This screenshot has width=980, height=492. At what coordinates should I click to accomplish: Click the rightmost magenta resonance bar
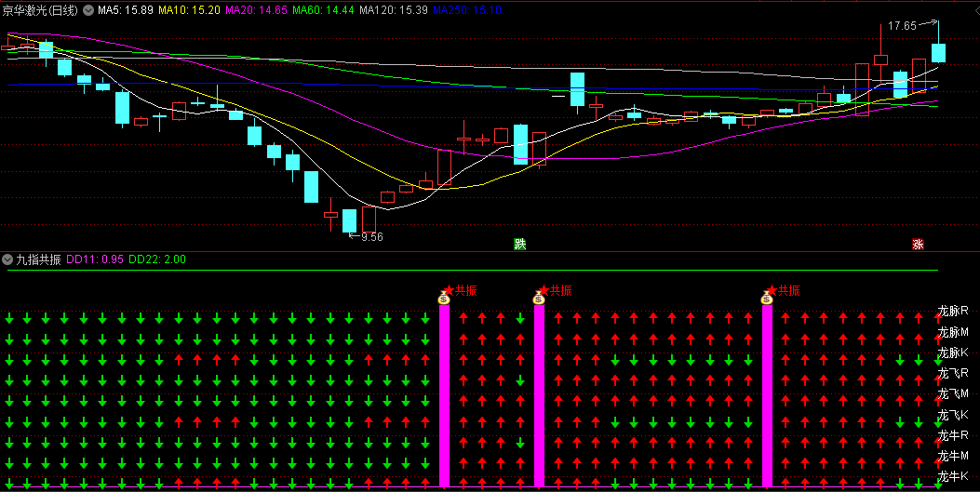[768, 395]
